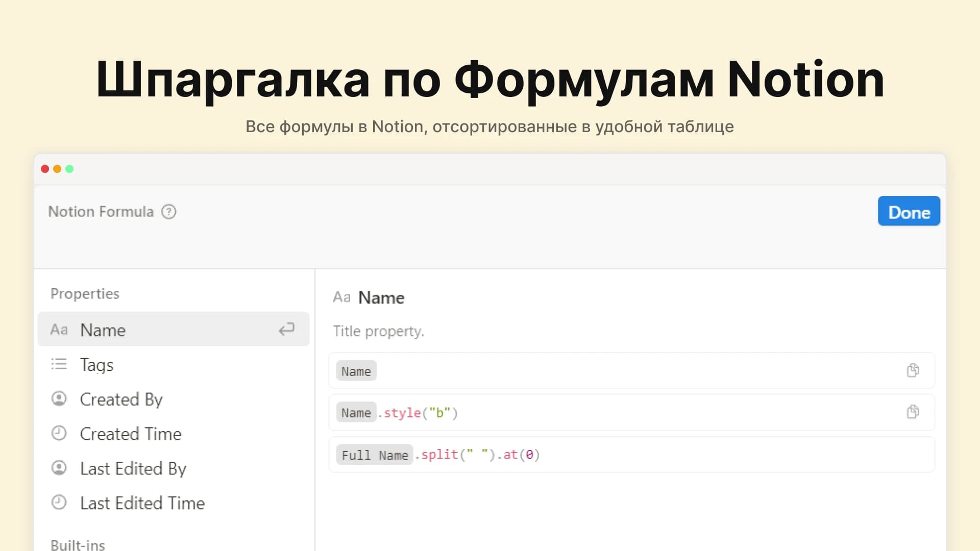Select the Last Edited Time property
980x551 pixels.
point(174,503)
